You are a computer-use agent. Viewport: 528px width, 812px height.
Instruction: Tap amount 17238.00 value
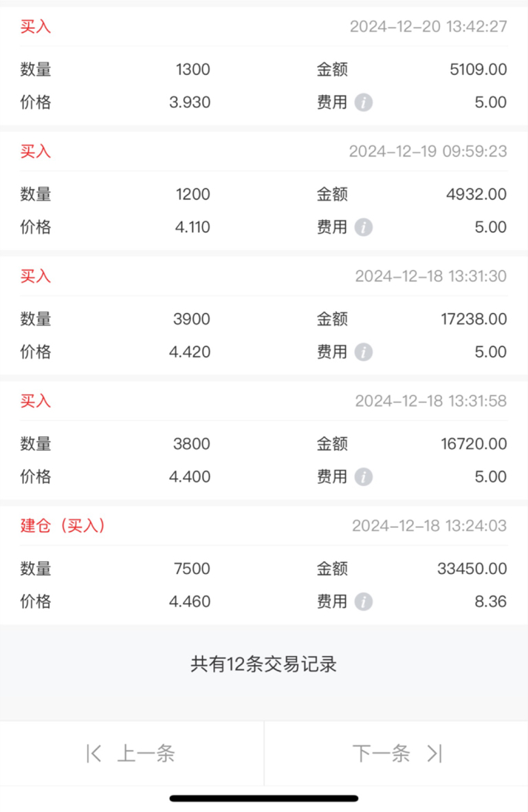click(474, 319)
